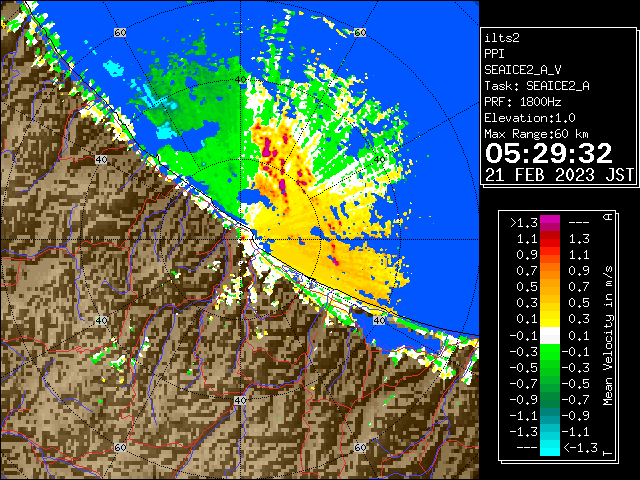This screenshot has width=640, height=480.
Task: Click the 'Mean Velocity in m/s' vertical legend title
Action: (x=608, y=336)
